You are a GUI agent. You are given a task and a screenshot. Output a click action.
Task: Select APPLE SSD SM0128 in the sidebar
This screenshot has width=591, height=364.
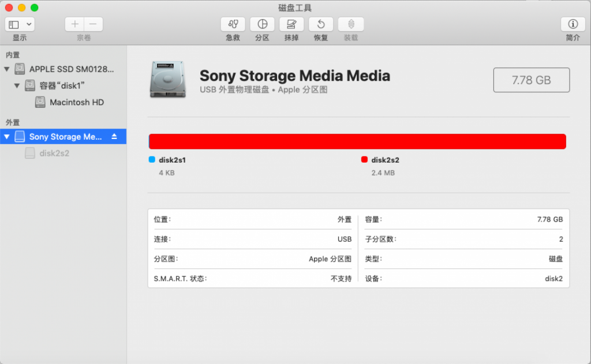tap(72, 69)
